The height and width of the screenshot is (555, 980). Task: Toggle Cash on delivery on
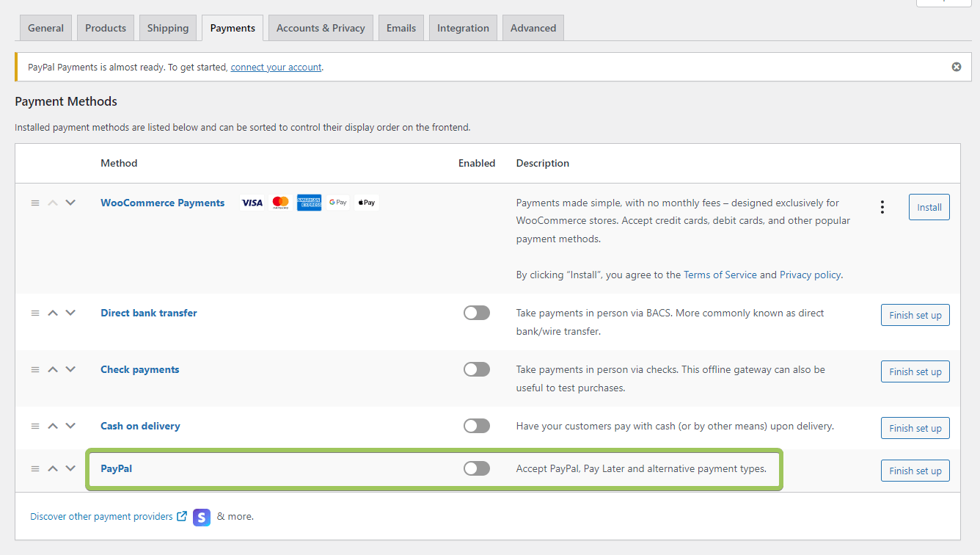tap(476, 426)
